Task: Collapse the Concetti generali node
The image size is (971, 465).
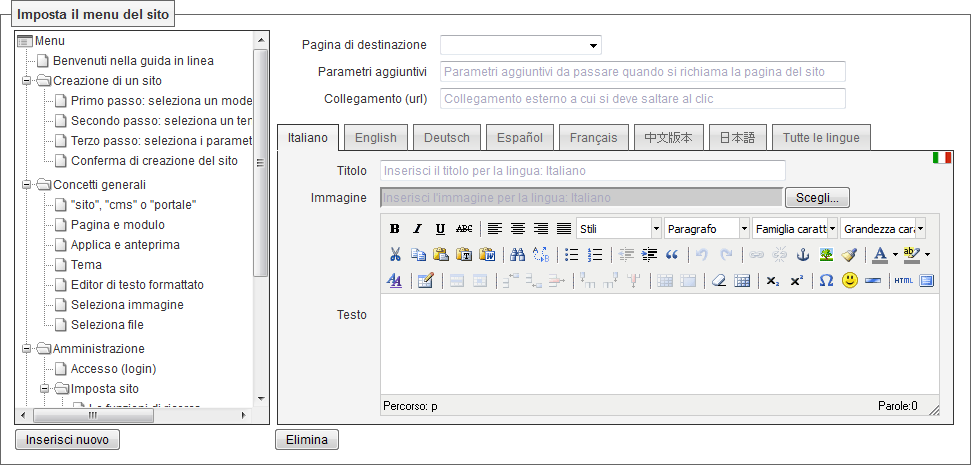Action: pyautogui.click(x=27, y=185)
